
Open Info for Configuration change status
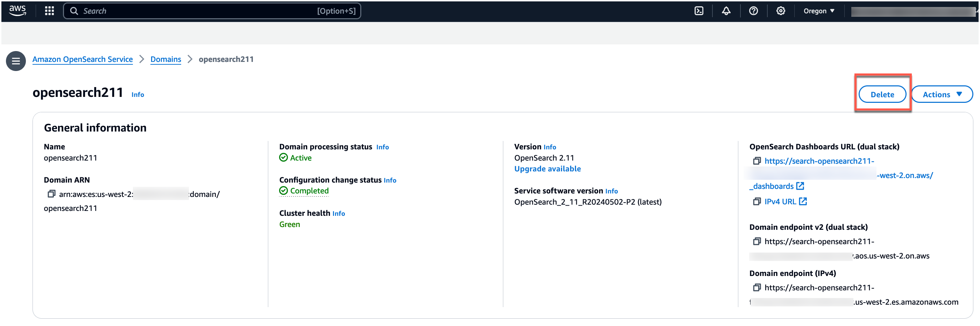tap(390, 180)
